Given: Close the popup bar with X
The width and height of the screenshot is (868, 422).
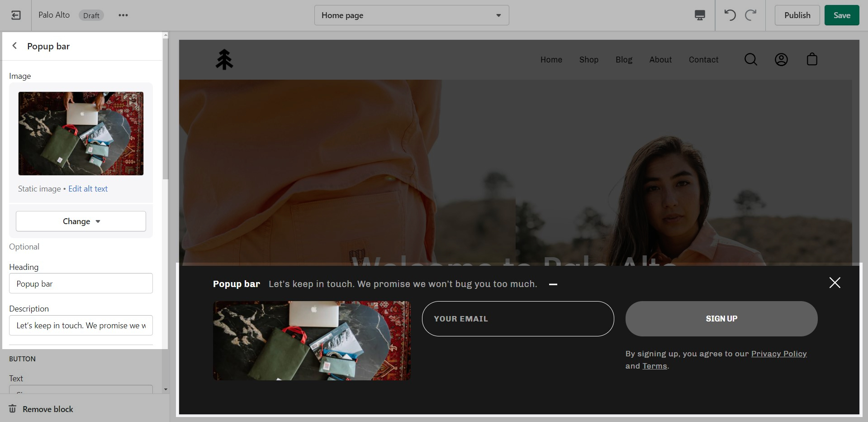Looking at the screenshot, I should pos(835,283).
